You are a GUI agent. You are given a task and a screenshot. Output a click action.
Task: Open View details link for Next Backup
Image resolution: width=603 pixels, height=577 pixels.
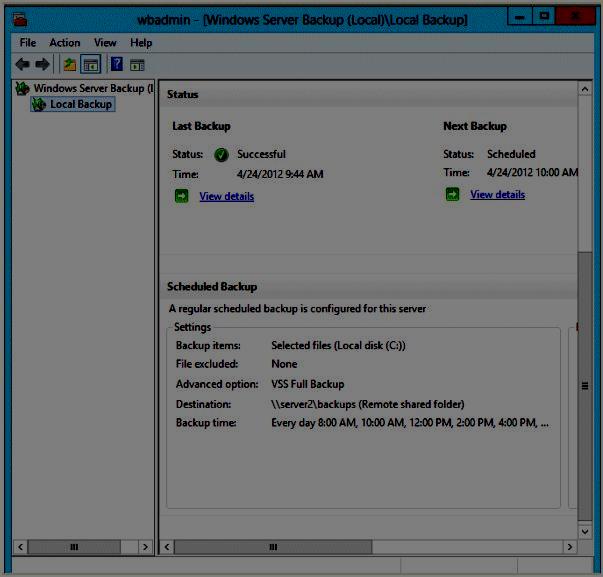tap(497, 195)
